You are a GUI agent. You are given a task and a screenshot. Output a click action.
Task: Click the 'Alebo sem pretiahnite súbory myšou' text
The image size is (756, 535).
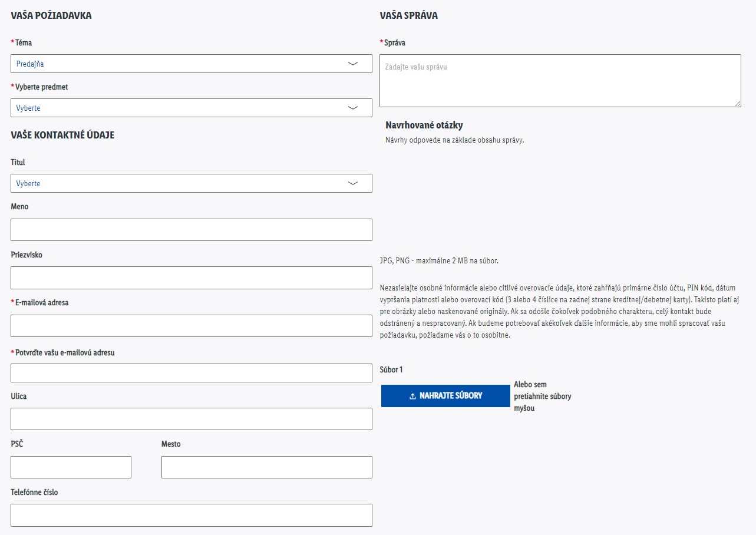(x=543, y=397)
